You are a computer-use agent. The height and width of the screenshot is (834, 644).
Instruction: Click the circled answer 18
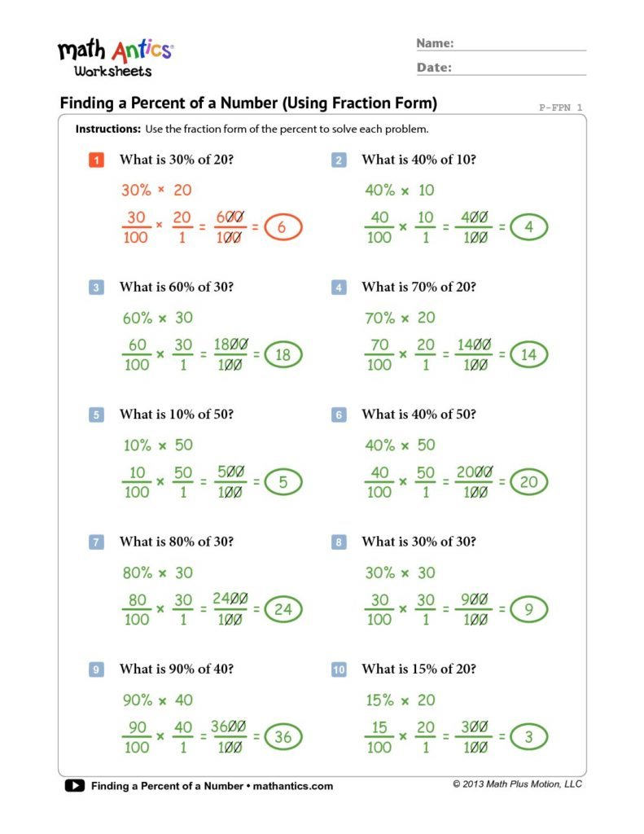click(283, 355)
